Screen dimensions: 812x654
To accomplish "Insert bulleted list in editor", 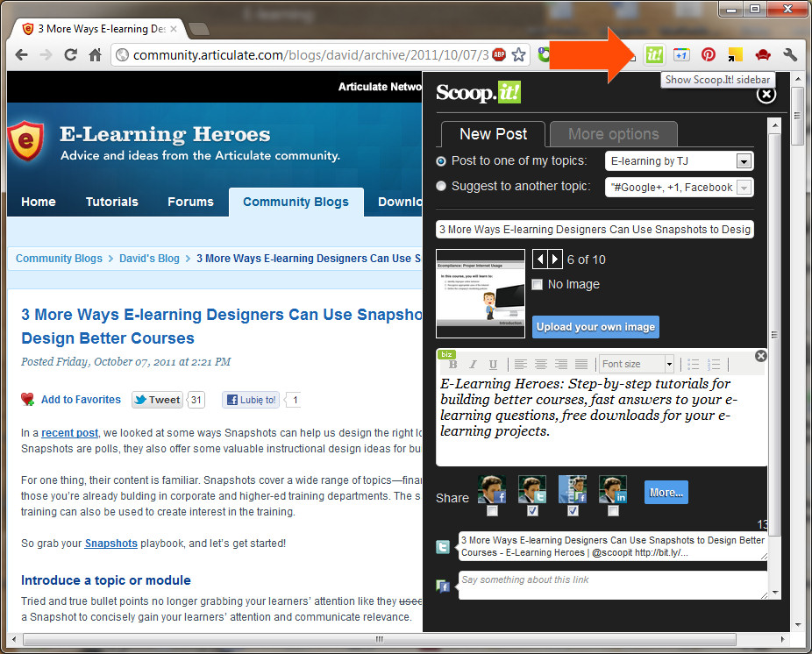I will pos(693,364).
